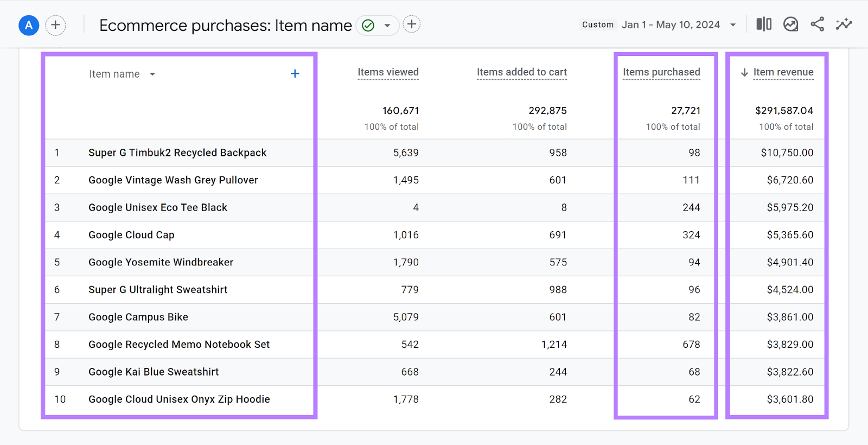Screen dimensions: 868x445
Task: Select 'Google Vintage Wash Grey Pullover'
Action: 173,180
